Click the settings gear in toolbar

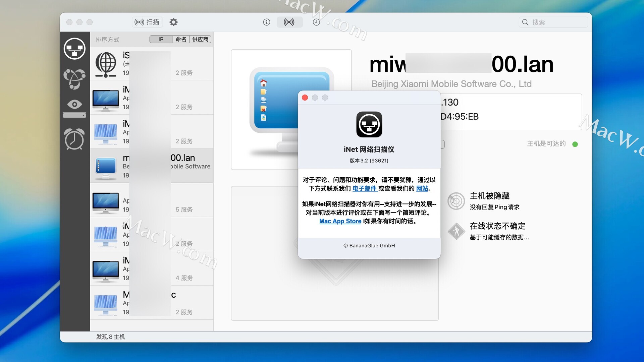[x=173, y=22]
